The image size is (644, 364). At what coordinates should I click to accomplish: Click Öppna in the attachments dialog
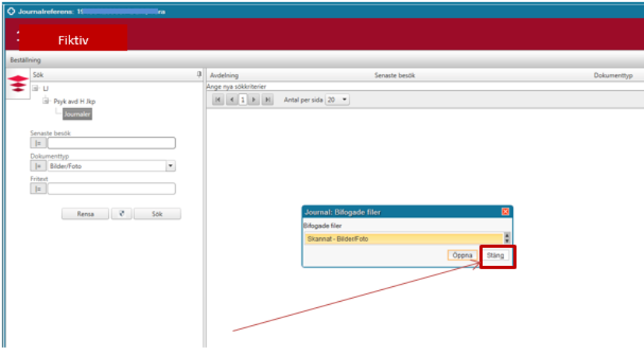coord(463,255)
